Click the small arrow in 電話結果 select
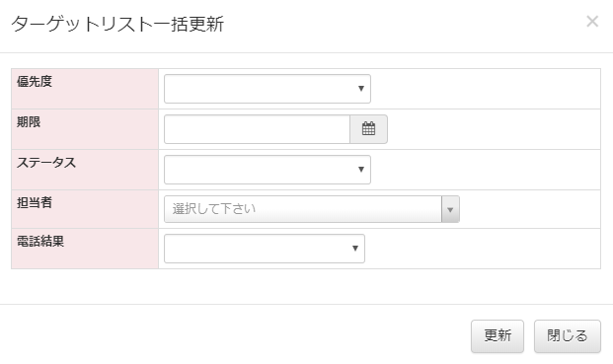The width and height of the screenshot is (613, 364). coord(355,249)
